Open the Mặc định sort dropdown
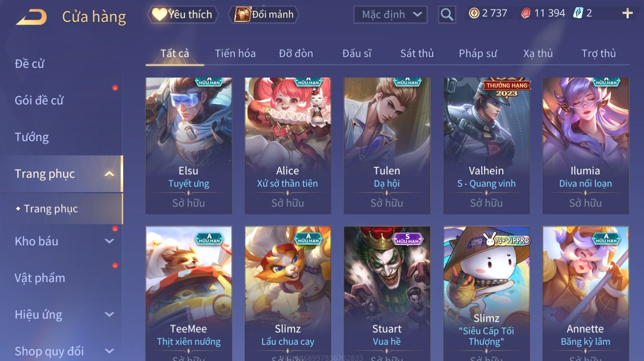 tap(390, 15)
